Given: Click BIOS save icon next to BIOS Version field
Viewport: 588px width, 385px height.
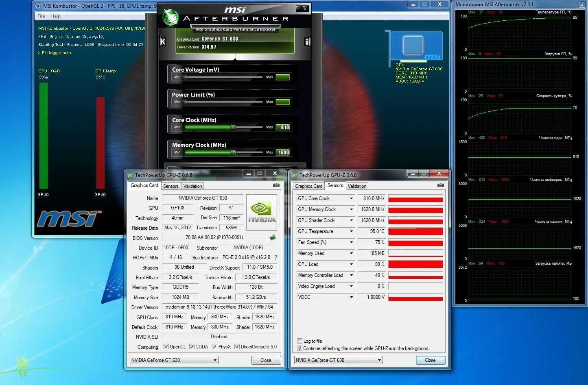Looking at the screenshot, I should [273, 237].
